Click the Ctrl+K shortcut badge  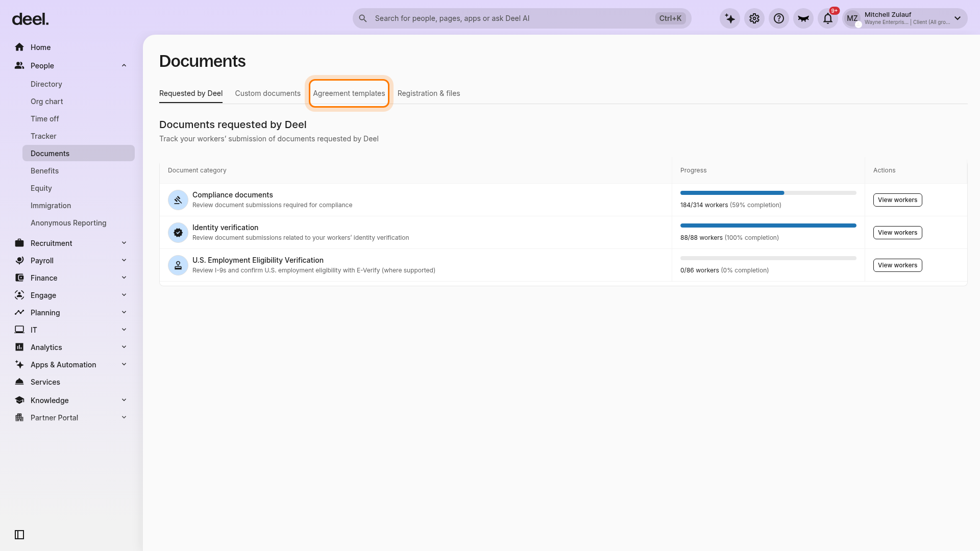tap(670, 18)
